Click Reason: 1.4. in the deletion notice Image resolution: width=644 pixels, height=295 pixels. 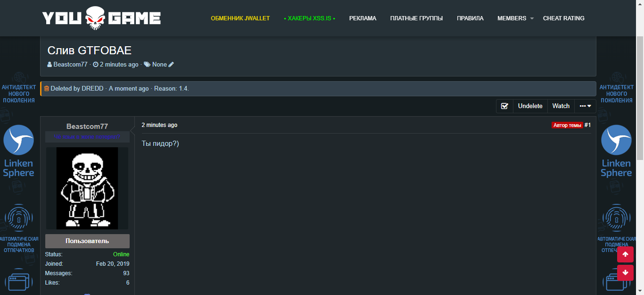[172, 88]
